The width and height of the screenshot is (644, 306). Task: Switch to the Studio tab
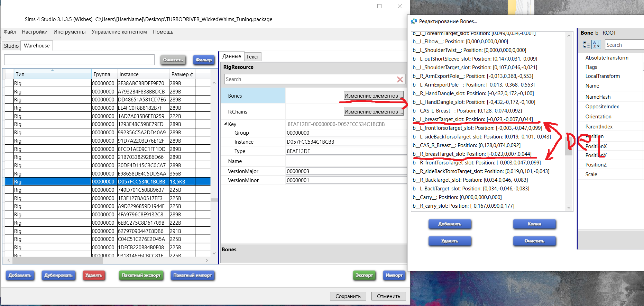tap(11, 46)
